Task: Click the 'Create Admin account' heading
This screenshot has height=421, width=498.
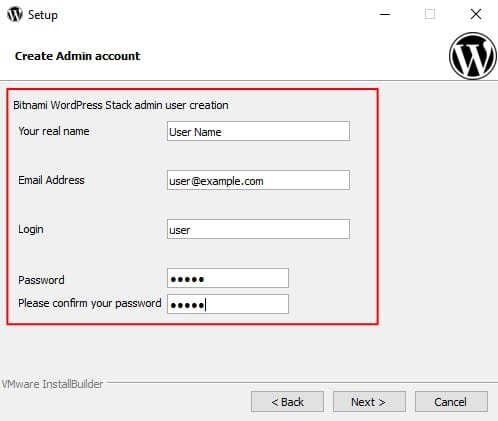Action: pyautogui.click(x=78, y=56)
